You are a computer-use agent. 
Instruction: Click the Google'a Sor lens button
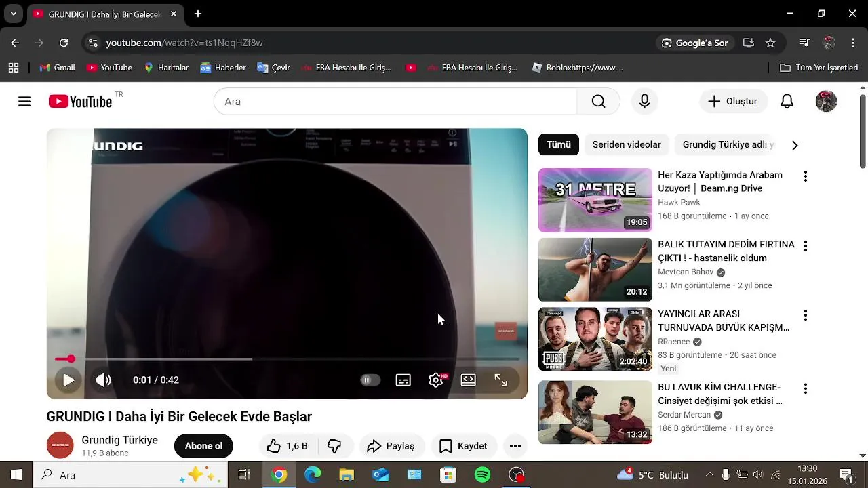point(695,43)
